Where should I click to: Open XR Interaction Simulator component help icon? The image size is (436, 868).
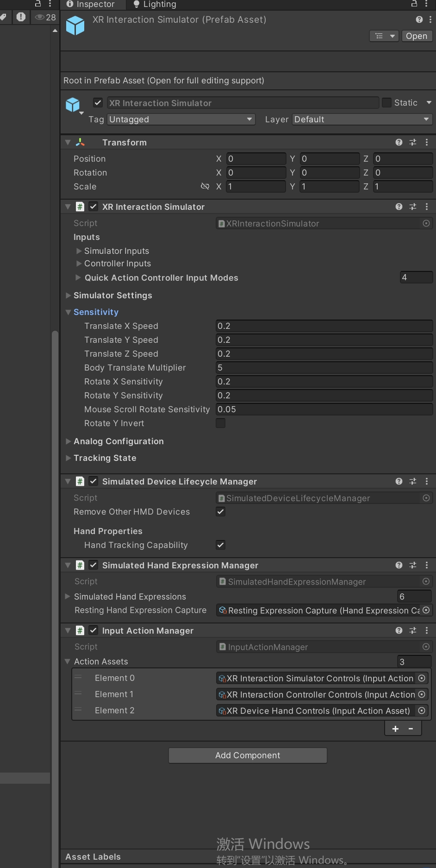[399, 207]
